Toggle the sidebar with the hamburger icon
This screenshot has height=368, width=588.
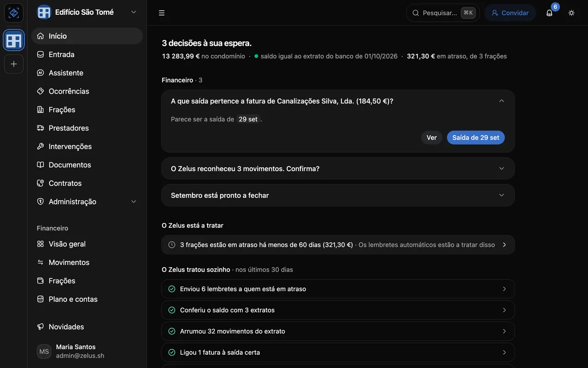[162, 13]
